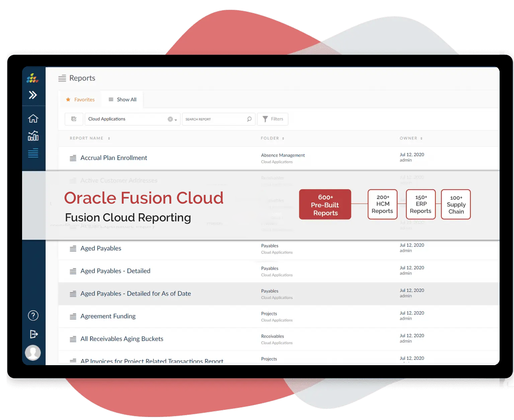Open the Aged Payables - Detailed report

[115, 271]
